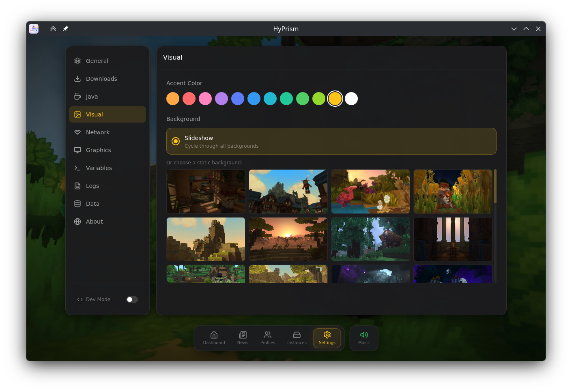This screenshot has height=392, width=572.
Task: Switch to the Graphics settings section
Action: [108, 150]
